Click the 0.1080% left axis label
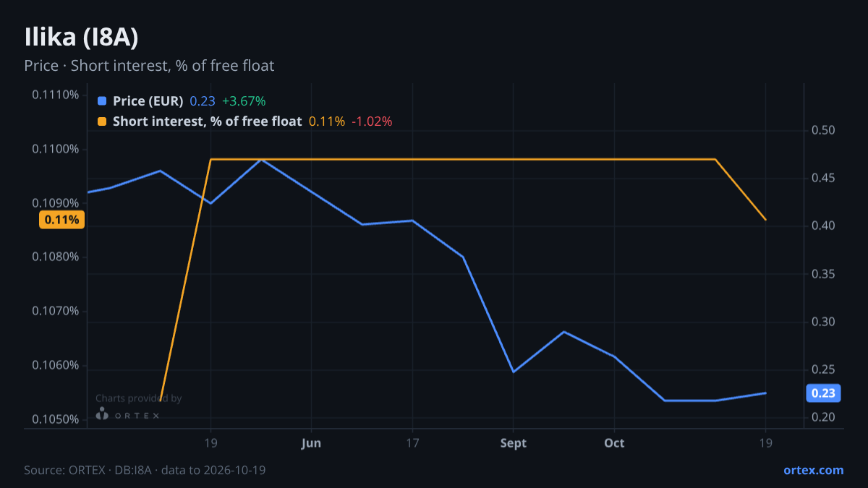The height and width of the screenshot is (488, 868). point(56,257)
